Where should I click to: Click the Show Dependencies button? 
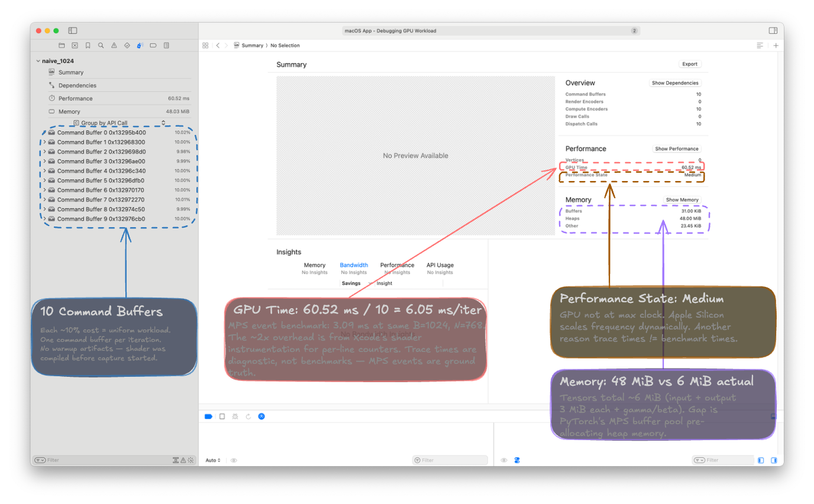pyautogui.click(x=675, y=83)
